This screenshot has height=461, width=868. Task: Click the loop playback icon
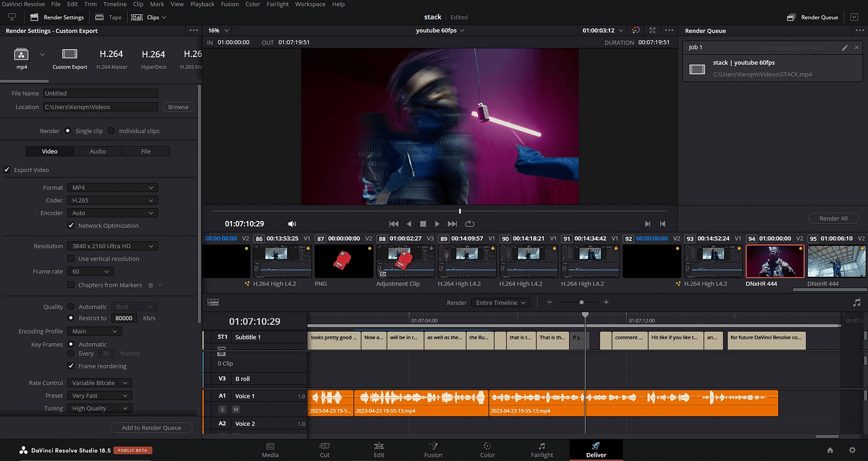point(469,224)
